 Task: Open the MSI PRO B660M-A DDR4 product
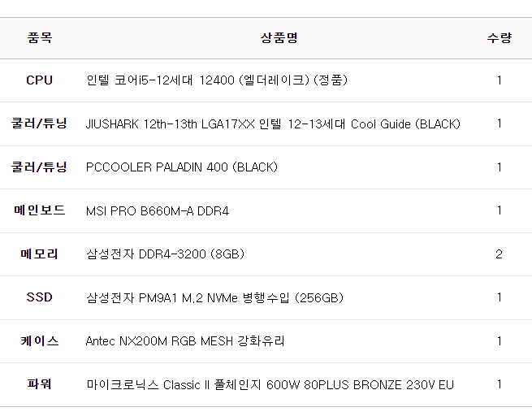[x=158, y=211]
